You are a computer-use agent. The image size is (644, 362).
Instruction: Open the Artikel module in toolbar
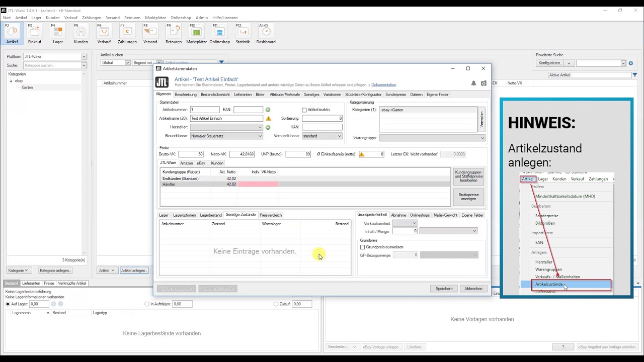point(12,34)
